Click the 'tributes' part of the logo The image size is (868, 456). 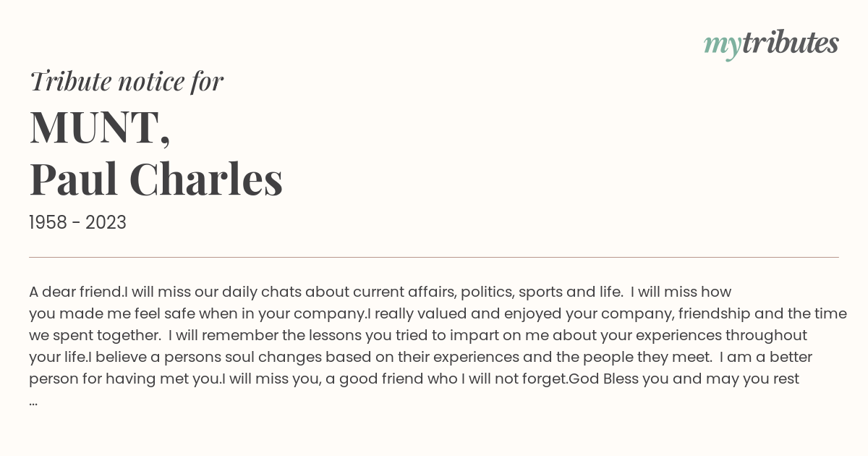pos(790,43)
